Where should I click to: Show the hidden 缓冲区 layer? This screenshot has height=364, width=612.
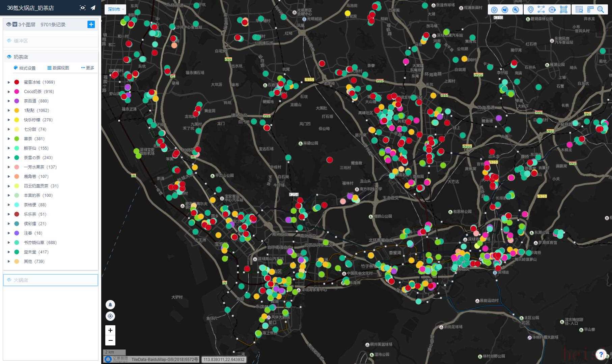click(x=9, y=41)
